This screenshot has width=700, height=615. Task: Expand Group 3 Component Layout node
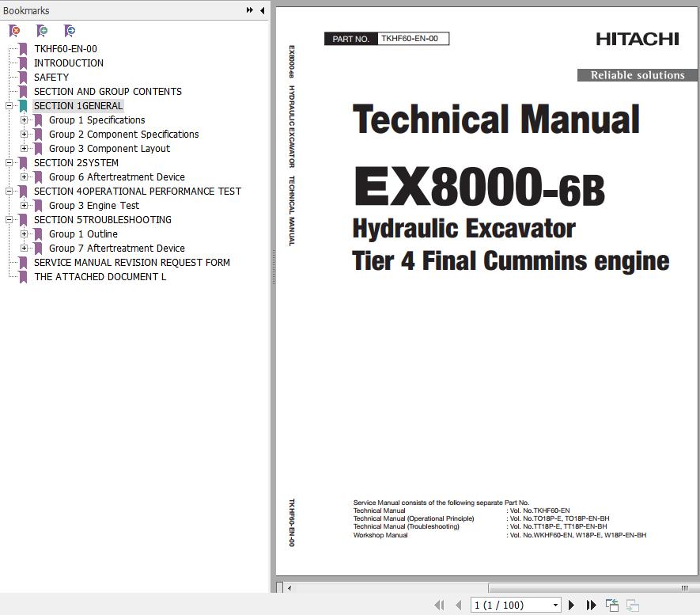[24, 149]
